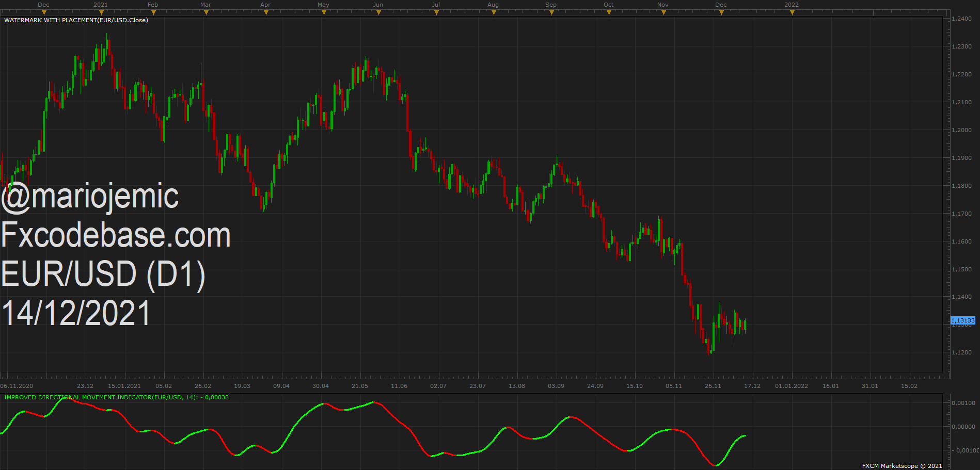This screenshot has height=470, width=980.
Task: Click the 1,1700 price axis label
Action: pyautogui.click(x=961, y=214)
